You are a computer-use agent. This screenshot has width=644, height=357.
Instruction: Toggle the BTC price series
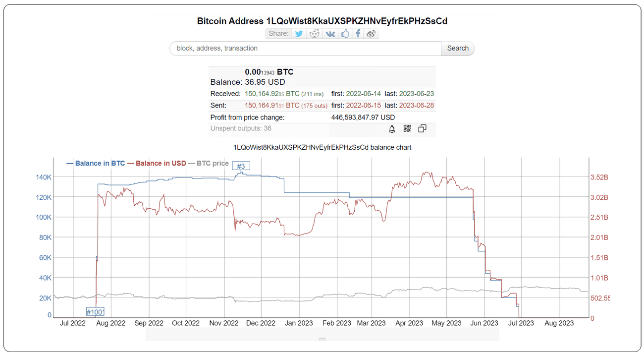pyautogui.click(x=213, y=163)
